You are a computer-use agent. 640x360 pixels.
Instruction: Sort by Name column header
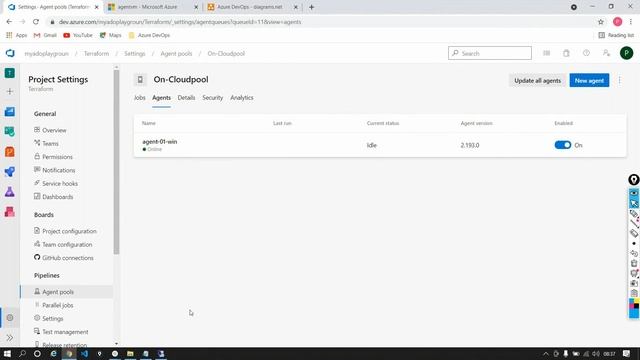pyautogui.click(x=149, y=123)
